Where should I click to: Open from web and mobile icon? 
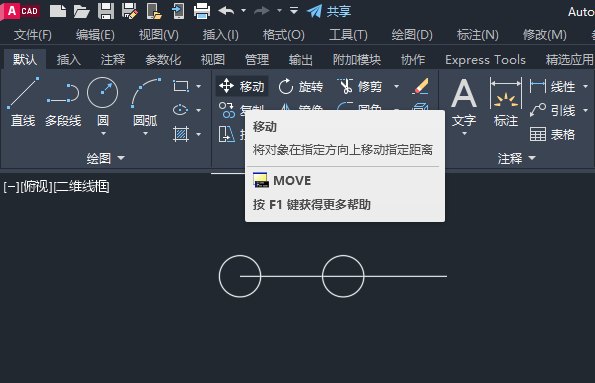154,11
